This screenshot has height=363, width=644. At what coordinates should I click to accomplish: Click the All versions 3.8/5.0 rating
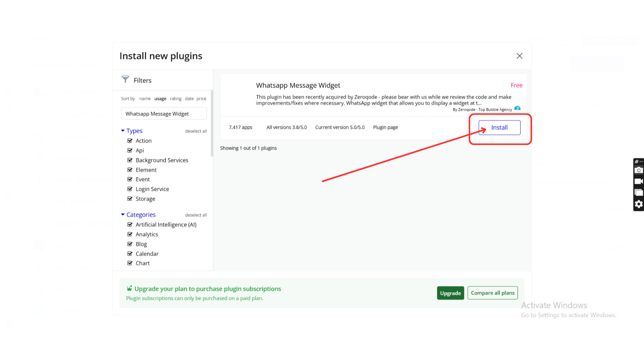pyautogui.click(x=287, y=127)
